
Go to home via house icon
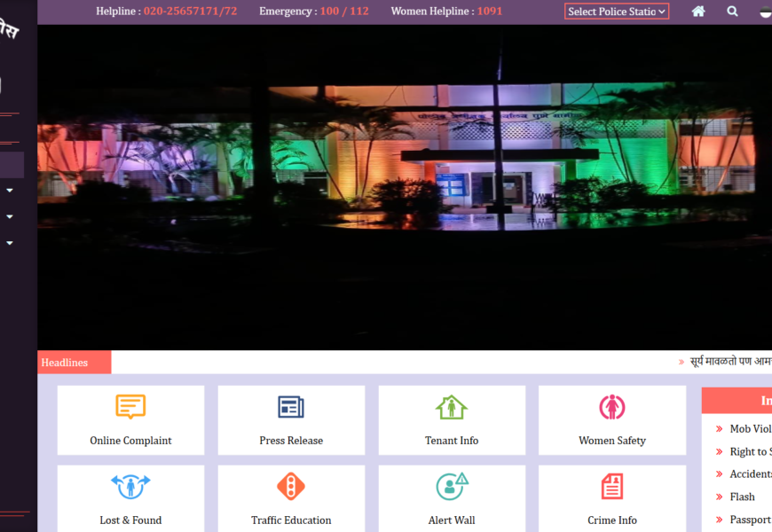[x=698, y=12]
